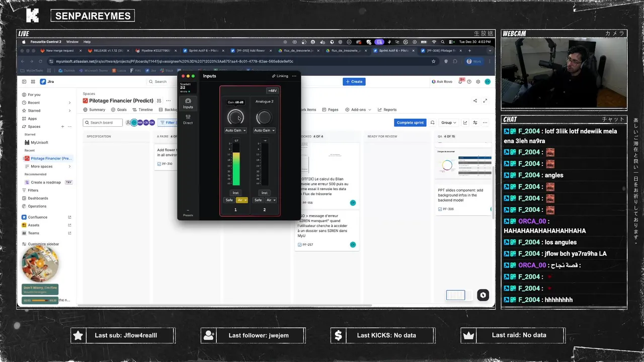Open Jira help icon
The height and width of the screenshot is (362, 644).
469,81
